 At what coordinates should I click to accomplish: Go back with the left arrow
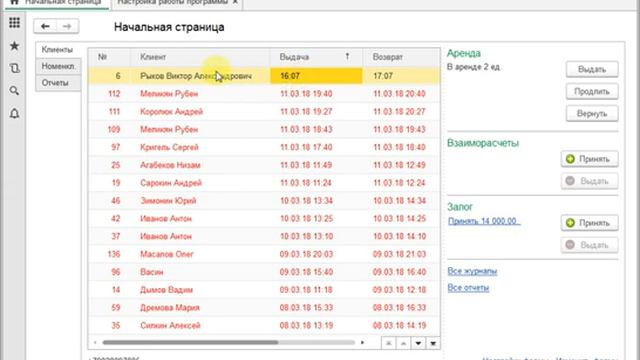pos(45,27)
